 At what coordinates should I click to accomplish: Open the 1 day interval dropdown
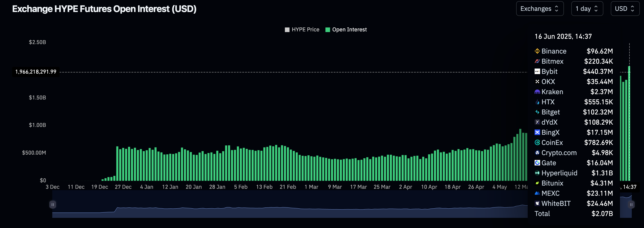pos(587,9)
